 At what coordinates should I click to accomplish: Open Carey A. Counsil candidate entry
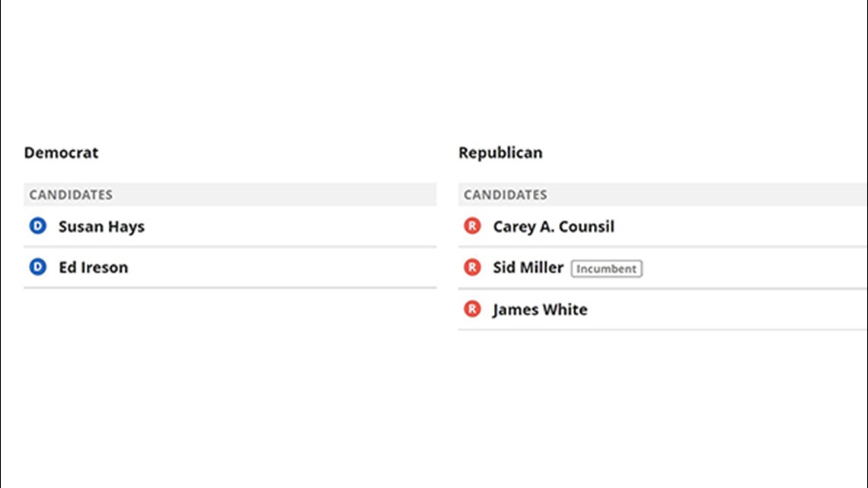[554, 226]
